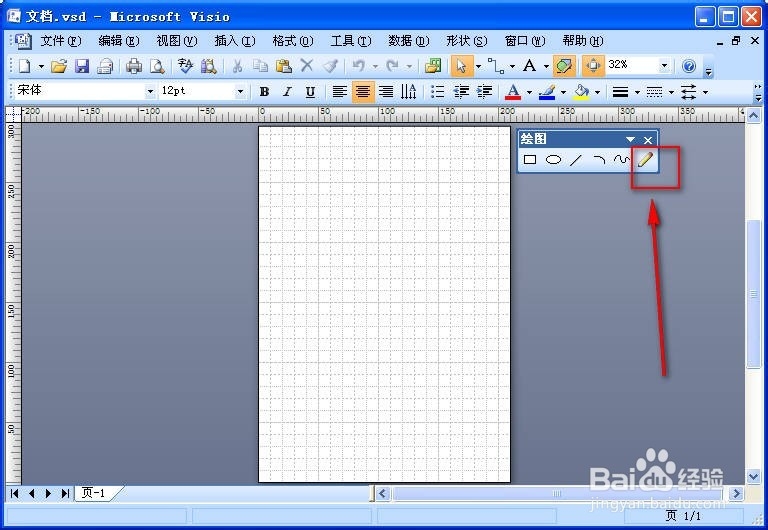Image resolution: width=768 pixels, height=530 pixels.
Task: Click the Align Right icon
Action: click(x=386, y=92)
